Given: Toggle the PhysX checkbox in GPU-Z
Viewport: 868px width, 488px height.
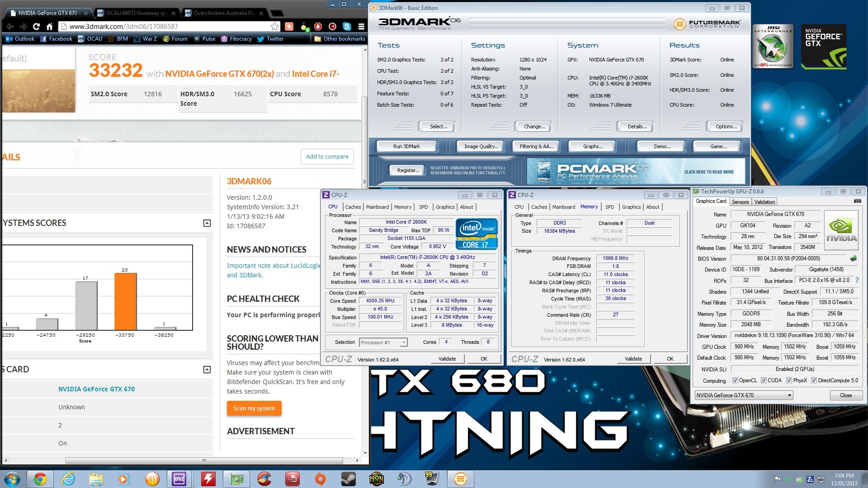Looking at the screenshot, I should point(789,380).
